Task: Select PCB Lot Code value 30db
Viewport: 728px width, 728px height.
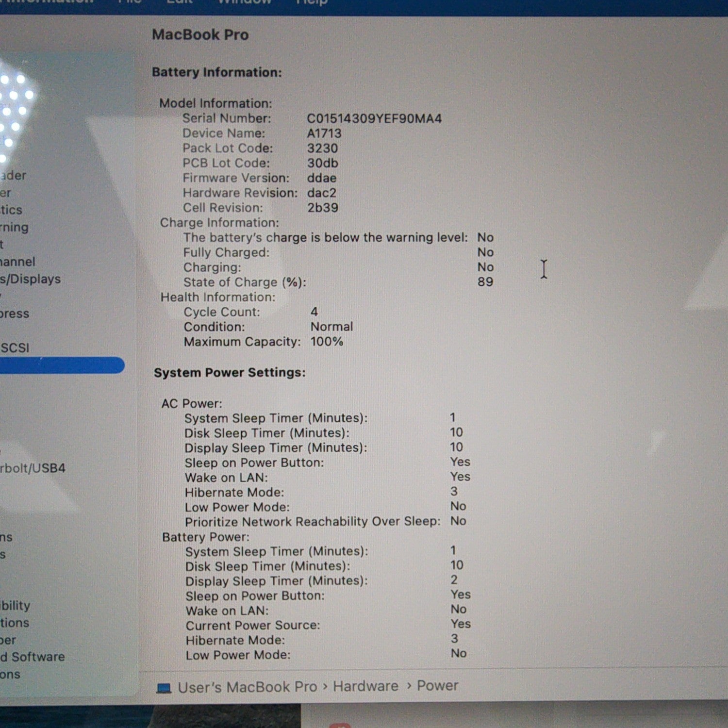Action: pyautogui.click(x=322, y=163)
